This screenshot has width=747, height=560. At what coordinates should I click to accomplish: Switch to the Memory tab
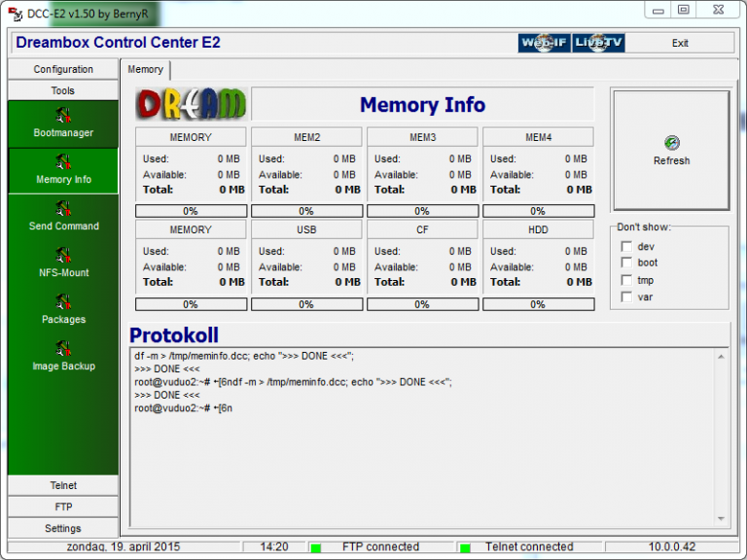click(x=146, y=70)
